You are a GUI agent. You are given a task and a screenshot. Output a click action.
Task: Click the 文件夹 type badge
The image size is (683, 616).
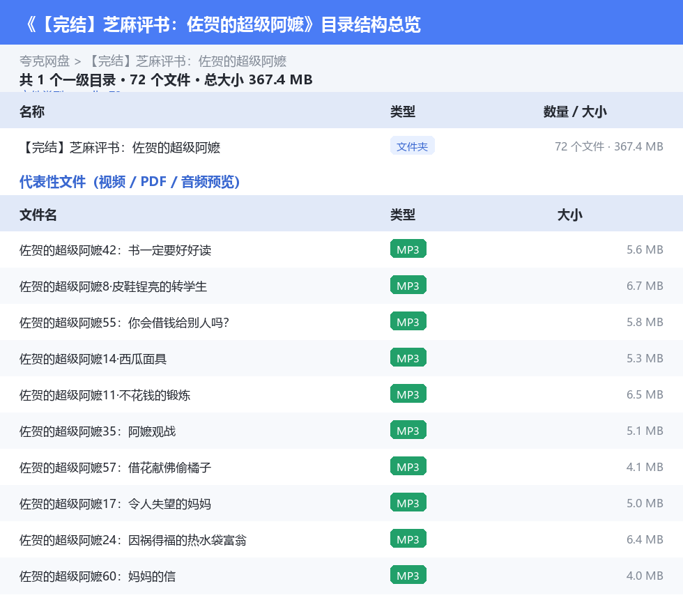[412, 146]
